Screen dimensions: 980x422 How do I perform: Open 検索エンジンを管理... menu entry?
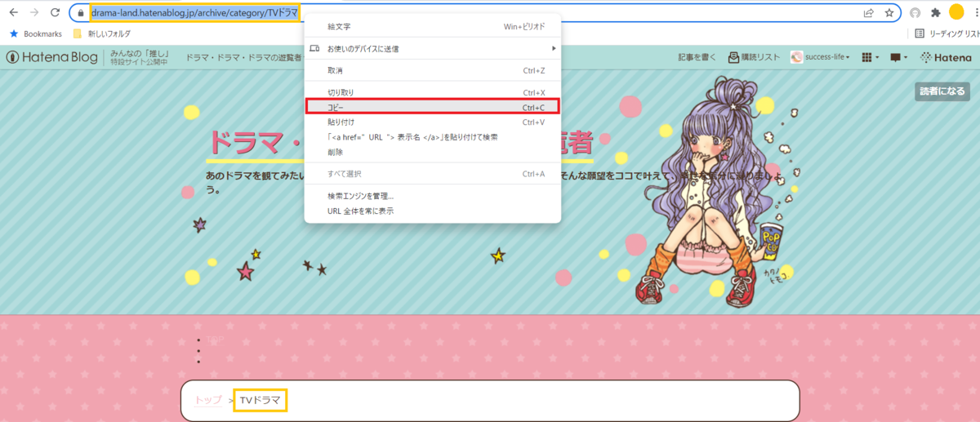pyautogui.click(x=432, y=196)
